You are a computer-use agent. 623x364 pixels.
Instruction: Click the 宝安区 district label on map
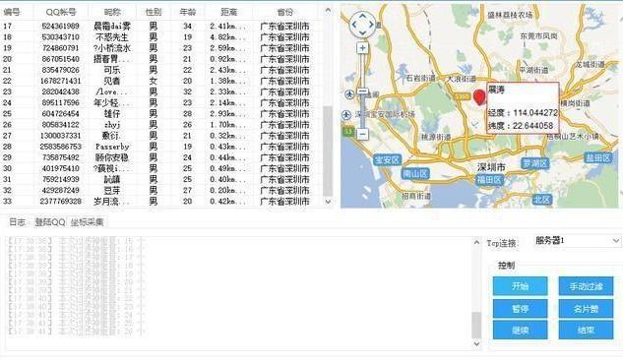[387, 160]
